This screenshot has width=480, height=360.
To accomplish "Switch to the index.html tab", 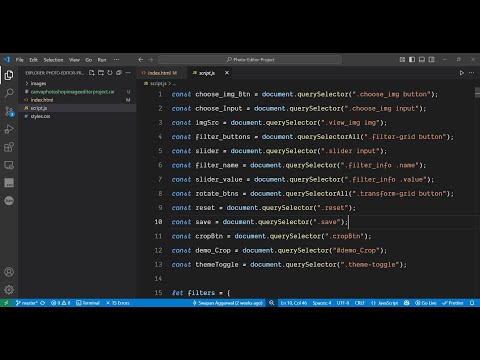I will click(162, 73).
